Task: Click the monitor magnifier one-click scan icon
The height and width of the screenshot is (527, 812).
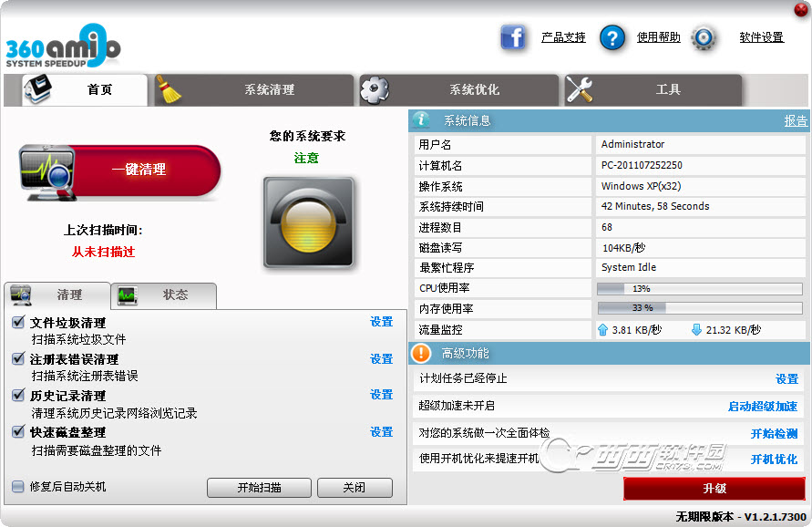Action: 47,172
